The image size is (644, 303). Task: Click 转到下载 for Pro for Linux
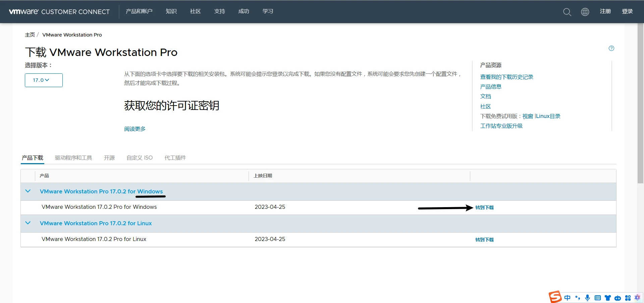(485, 240)
